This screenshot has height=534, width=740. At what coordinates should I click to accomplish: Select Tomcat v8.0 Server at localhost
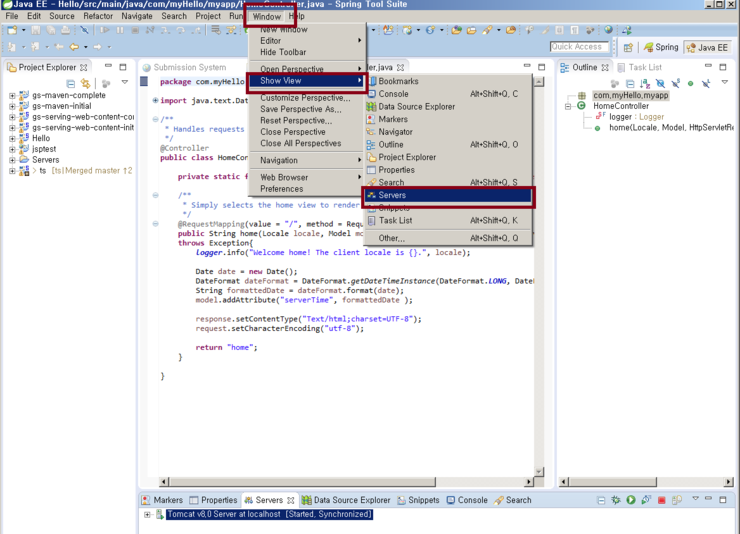pos(269,514)
